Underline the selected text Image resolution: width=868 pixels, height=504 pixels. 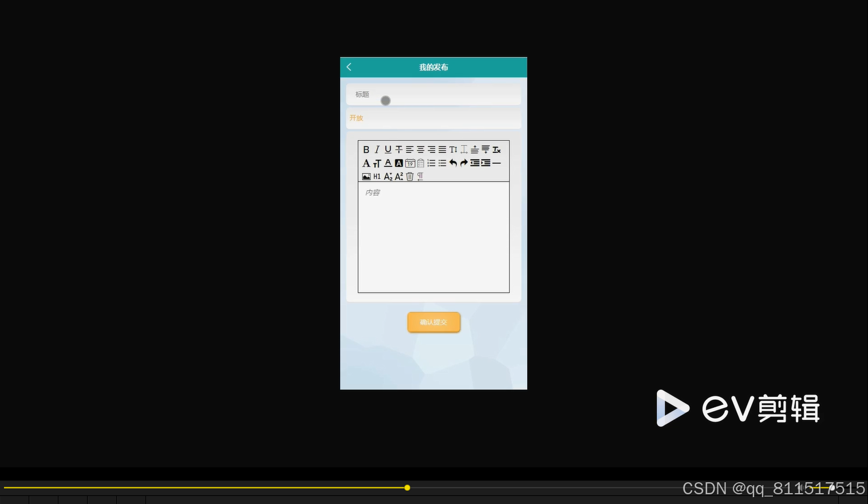pyautogui.click(x=388, y=149)
